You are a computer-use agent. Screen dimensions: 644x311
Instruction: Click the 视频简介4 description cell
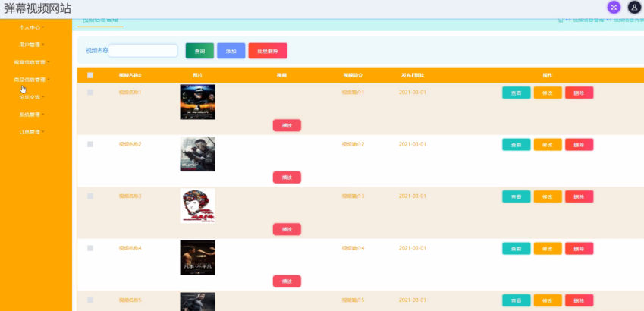click(x=353, y=248)
